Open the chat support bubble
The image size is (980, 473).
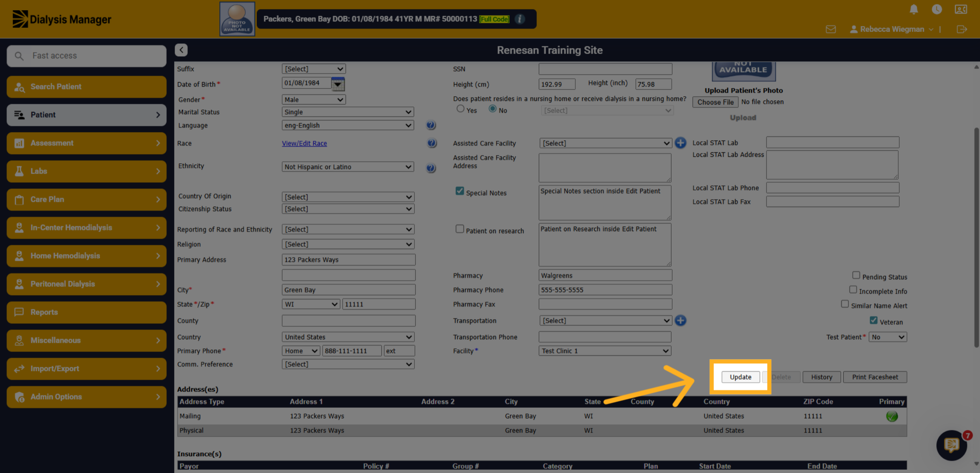[x=951, y=445]
